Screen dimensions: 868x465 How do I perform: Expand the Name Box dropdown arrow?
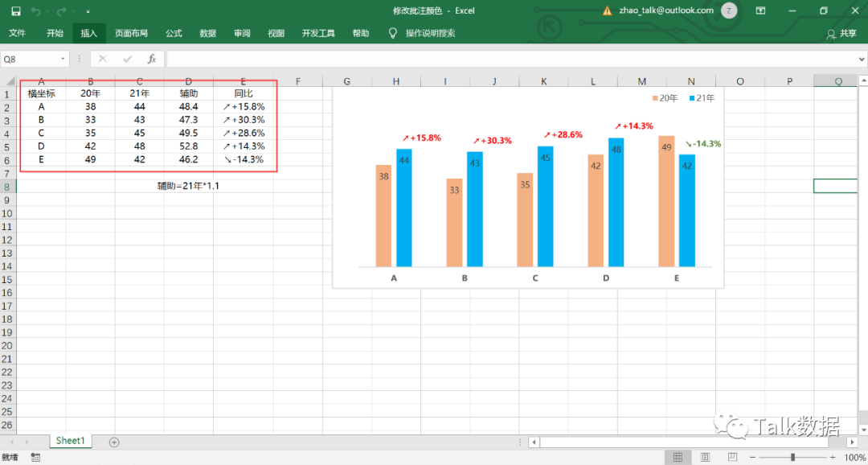point(63,59)
